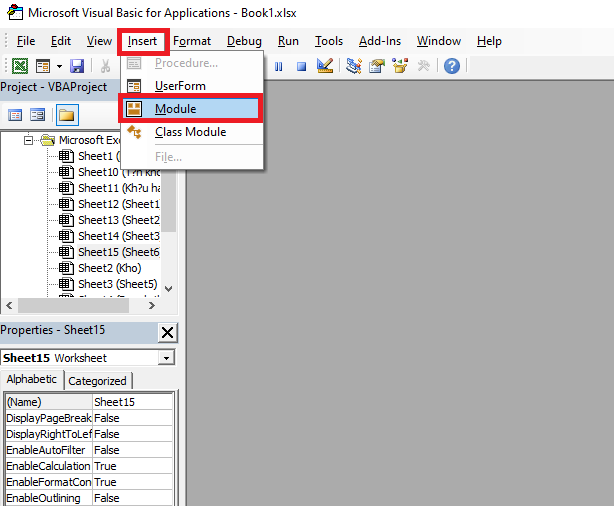Image resolution: width=614 pixels, height=506 pixels.
Task: Select Sheet11 in the project tree
Action: [x=119, y=188]
